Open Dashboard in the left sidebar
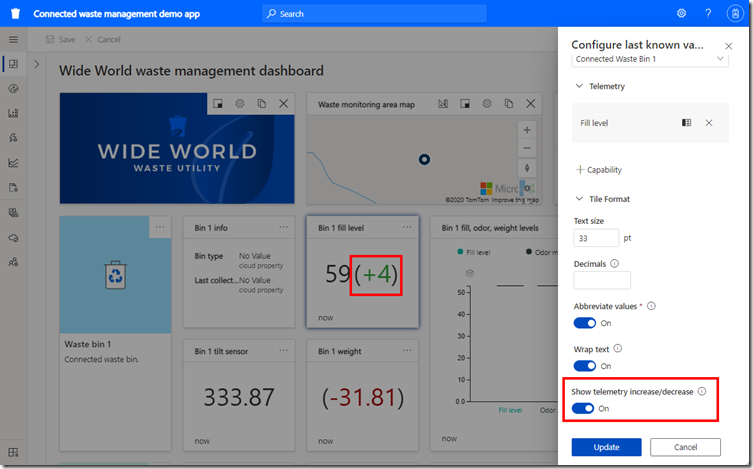 coord(13,64)
